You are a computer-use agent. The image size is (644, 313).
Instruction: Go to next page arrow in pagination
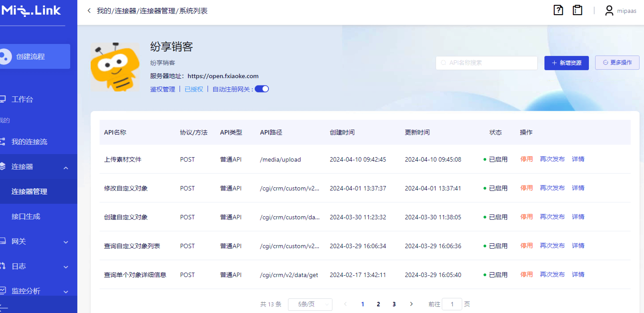(411, 304)
